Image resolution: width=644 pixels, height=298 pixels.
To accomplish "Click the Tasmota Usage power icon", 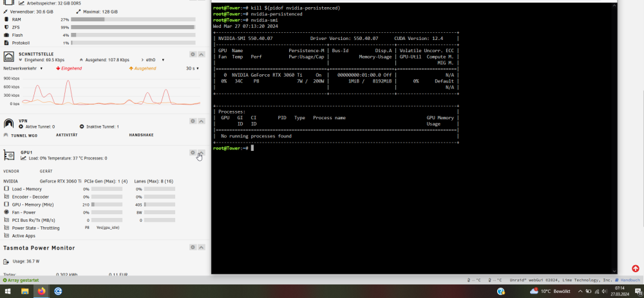I will [x=6, y=261].
